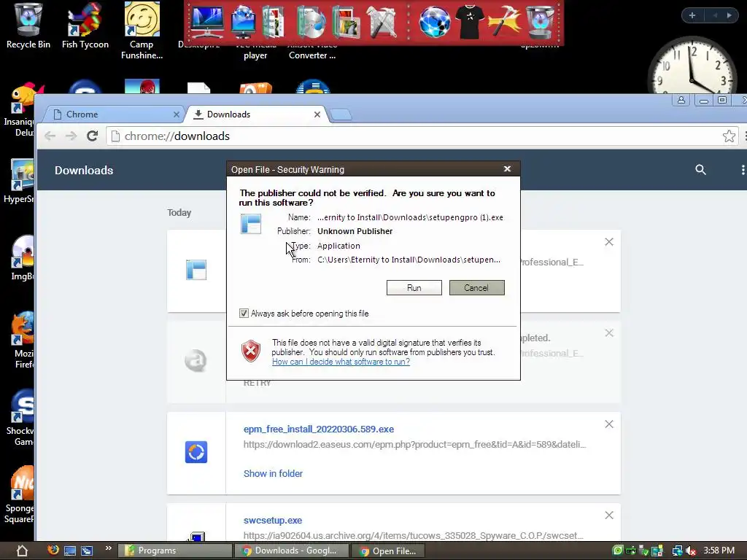Click the Start home button on taskbar
Viewport: 747px width, 560px height.
pyautogui.click(x=22, y=551)
